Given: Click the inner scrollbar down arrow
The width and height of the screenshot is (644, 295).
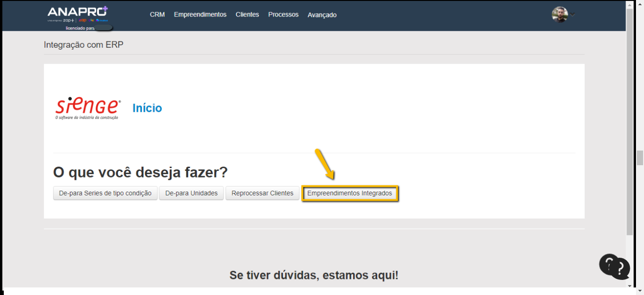Looking at the screenshot, I should click(629, 285).
